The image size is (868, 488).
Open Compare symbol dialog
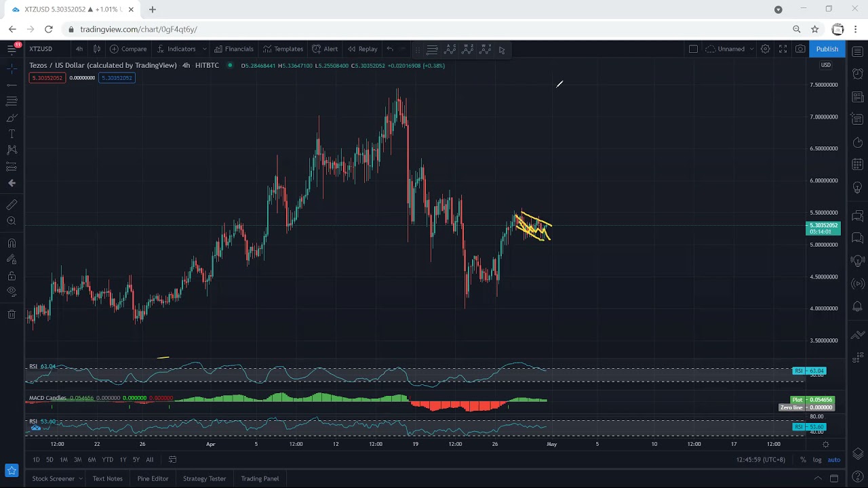click(x=128, y=49)
